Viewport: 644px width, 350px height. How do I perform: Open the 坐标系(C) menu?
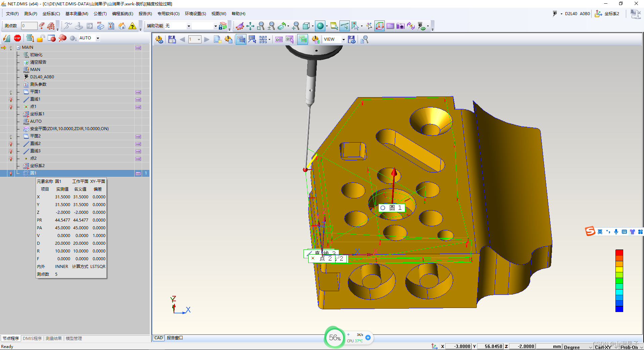51,14
